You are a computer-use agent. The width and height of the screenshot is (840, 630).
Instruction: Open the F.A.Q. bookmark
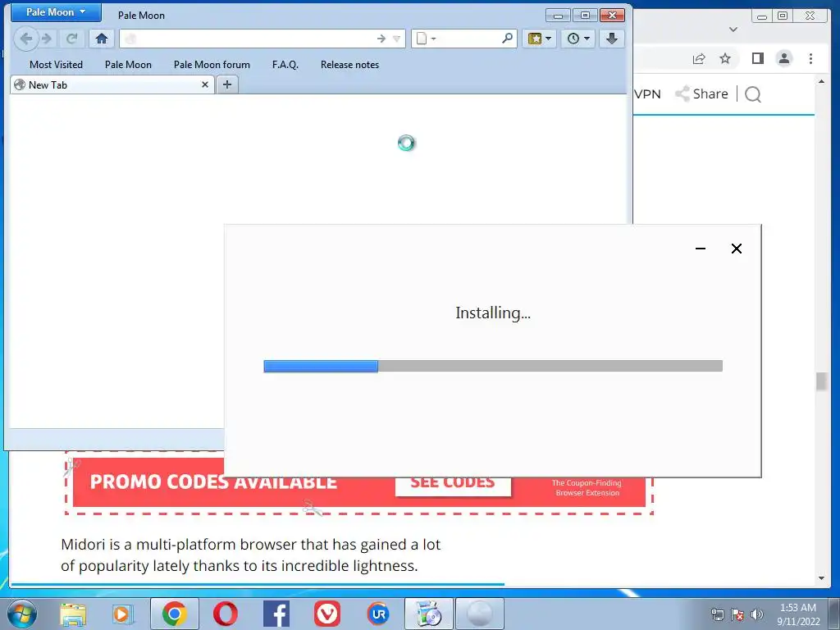click(x=285, y=64)
